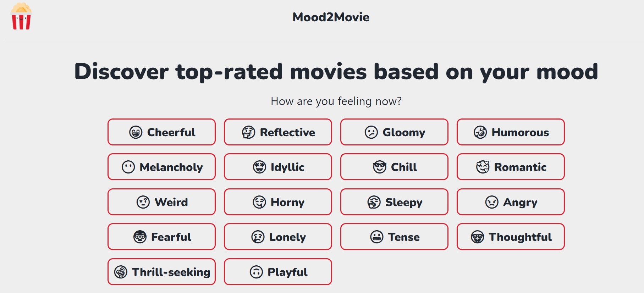Viewport: 644px width, 293px height.
Task: Click the popcorn logo icon
Action: pos(21,17)
